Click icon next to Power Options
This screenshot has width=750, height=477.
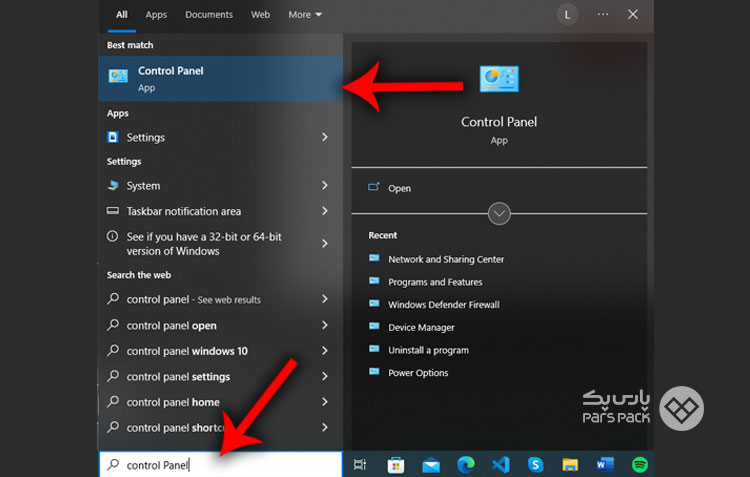(x=374, y=372)
